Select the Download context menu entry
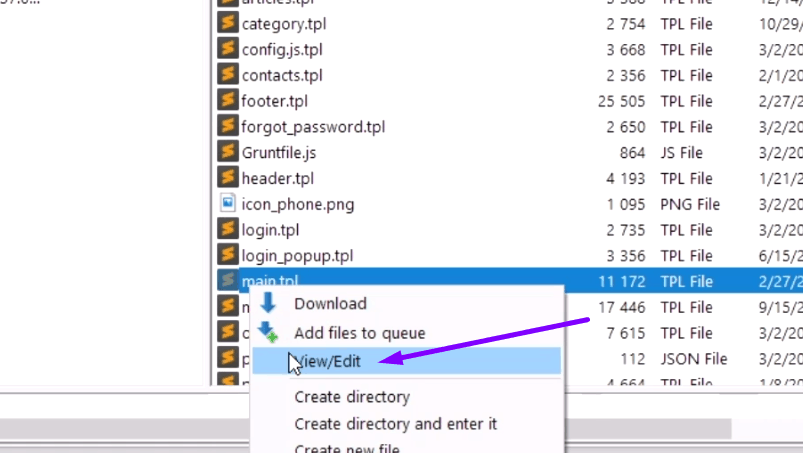The image size is (803, 453). point(330,304)
